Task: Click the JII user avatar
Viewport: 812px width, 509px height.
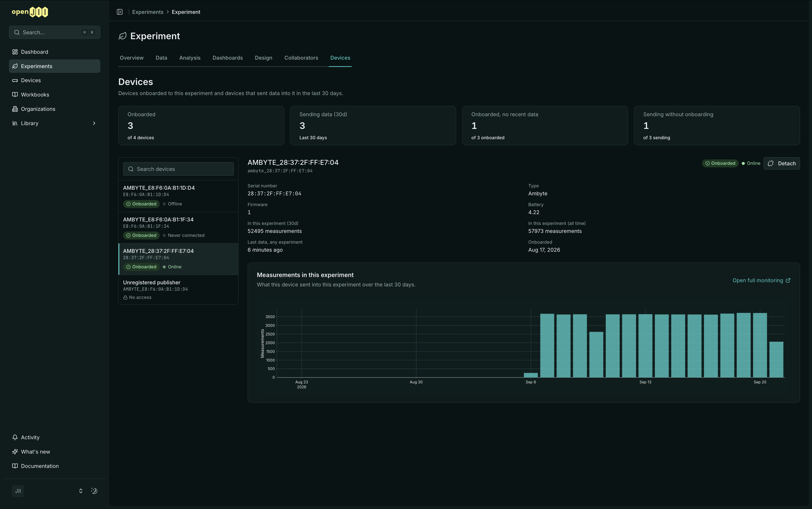Action: (x=18, y=491)
